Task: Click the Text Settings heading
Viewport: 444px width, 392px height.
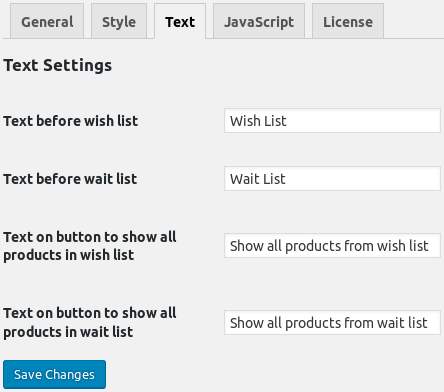Action: 58,65
